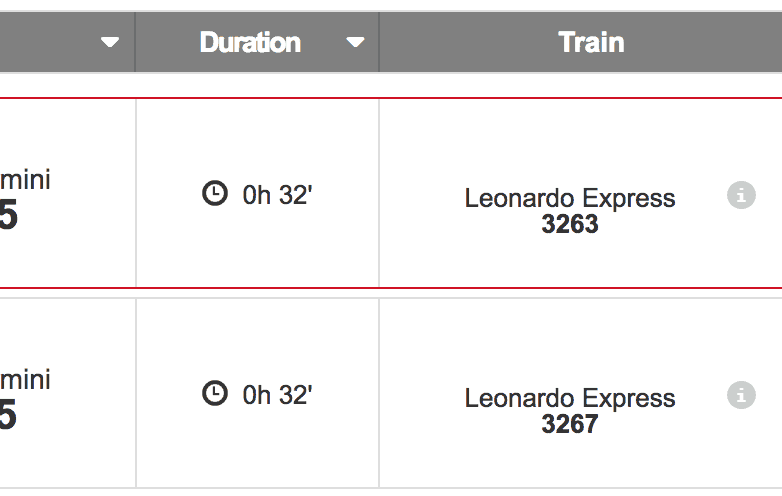Click the Duration column header label
The image size is (782, 496).
[250, 42]
